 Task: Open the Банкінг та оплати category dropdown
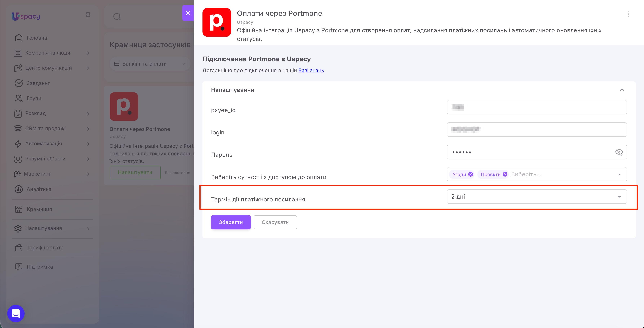coord(150,64)
